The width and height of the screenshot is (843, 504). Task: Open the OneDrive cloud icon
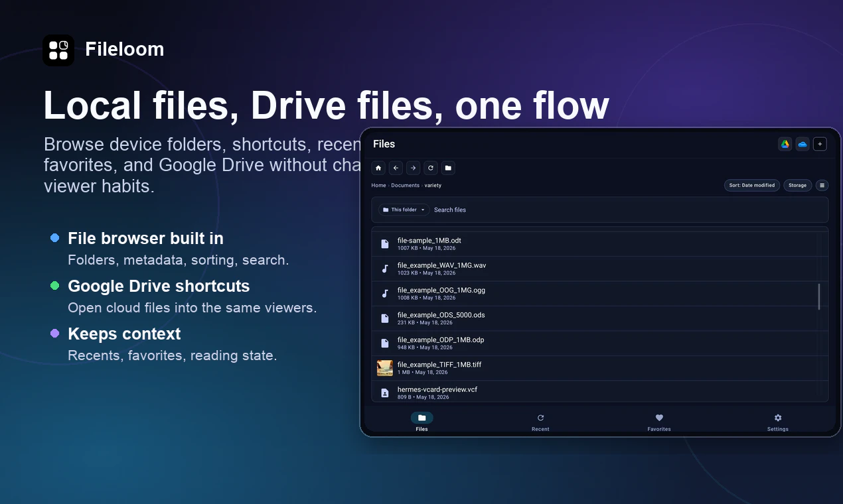point(803,144)
